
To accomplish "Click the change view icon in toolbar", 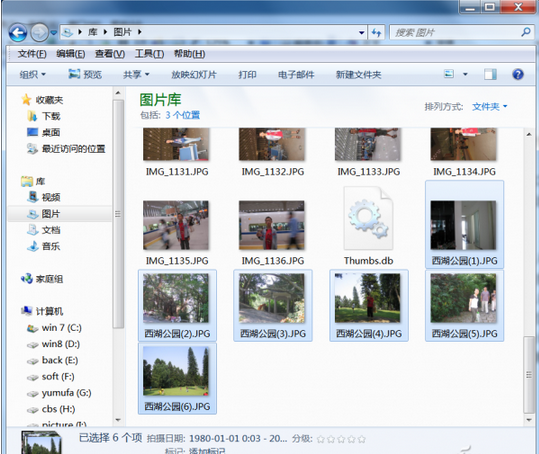I will point(449,74).
